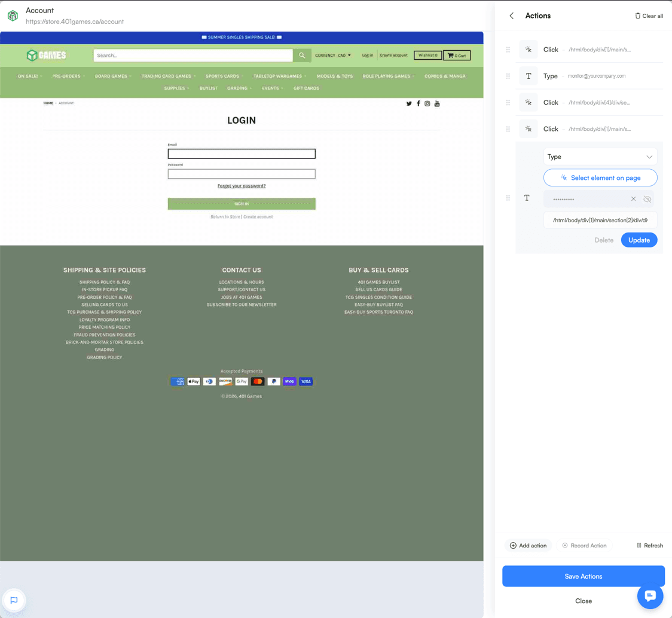Click the Password input field on login form
Image resolution: width=672 pixels, height=618 pixels.
(x=242, y=174)
